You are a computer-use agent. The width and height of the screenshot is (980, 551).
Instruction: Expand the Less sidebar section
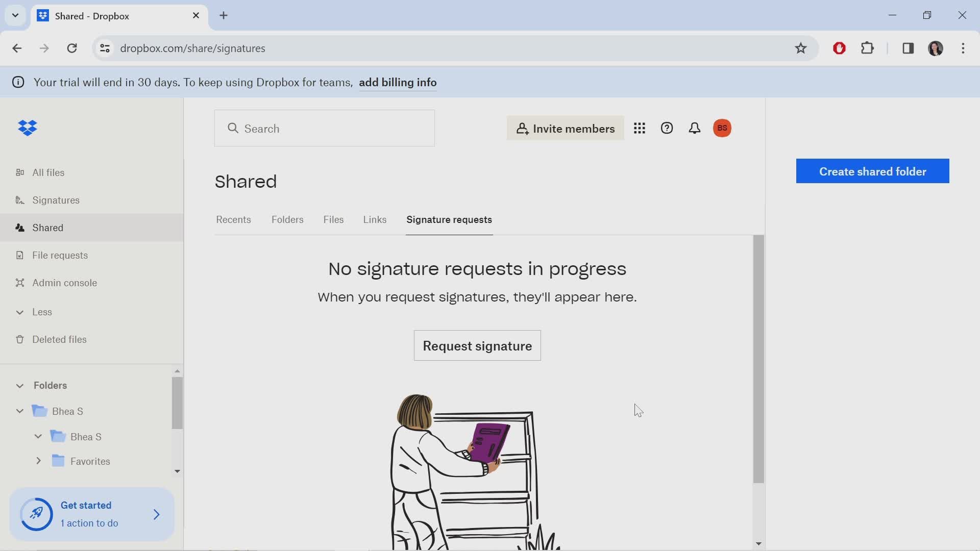[x=19, y=312]
